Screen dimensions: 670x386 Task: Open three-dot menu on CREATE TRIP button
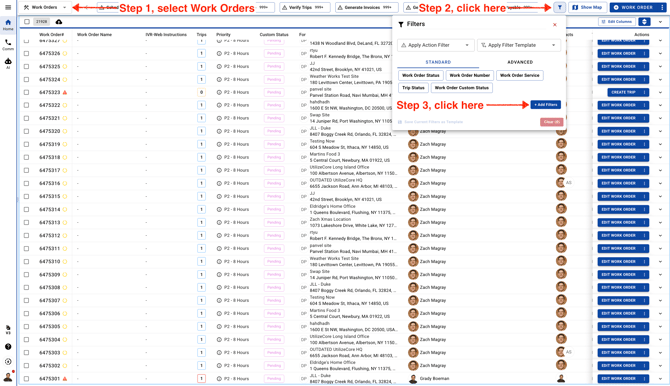coord(644,92)
